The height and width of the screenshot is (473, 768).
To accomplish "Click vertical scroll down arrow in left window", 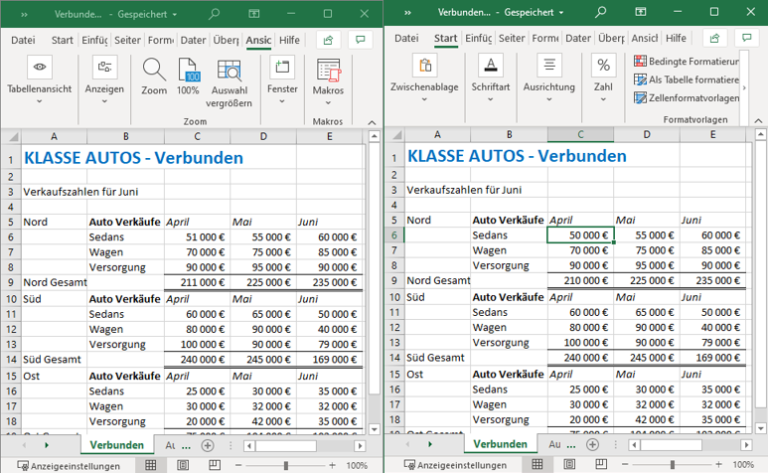I will [374, 429].
